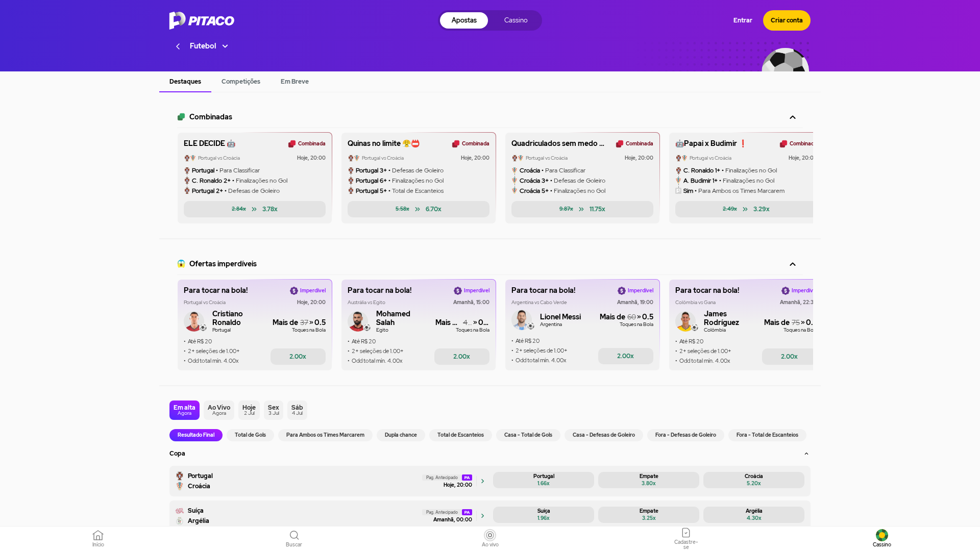Open Portugal vs Croácia match details chevron

pos(482,481)
